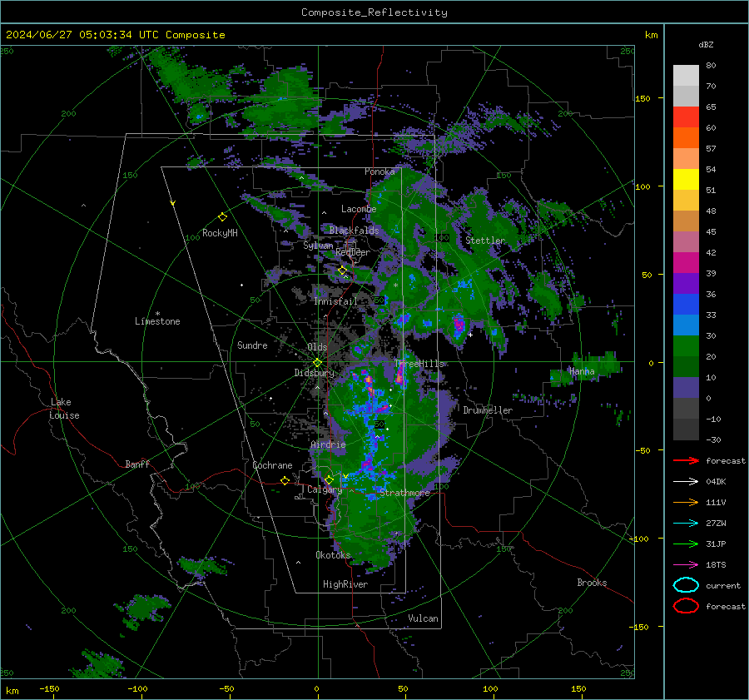Click the ThreeHills label

419,364
